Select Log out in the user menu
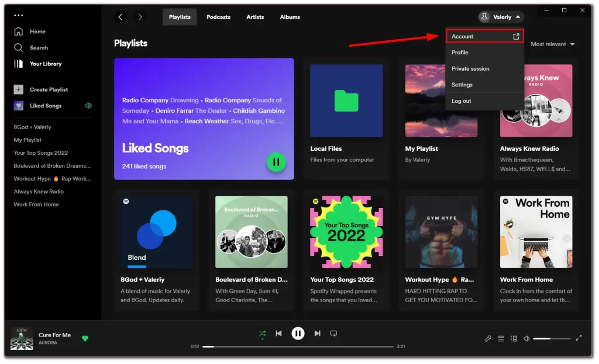This screenshot has height=364, width=599. [x=485, y=100]
